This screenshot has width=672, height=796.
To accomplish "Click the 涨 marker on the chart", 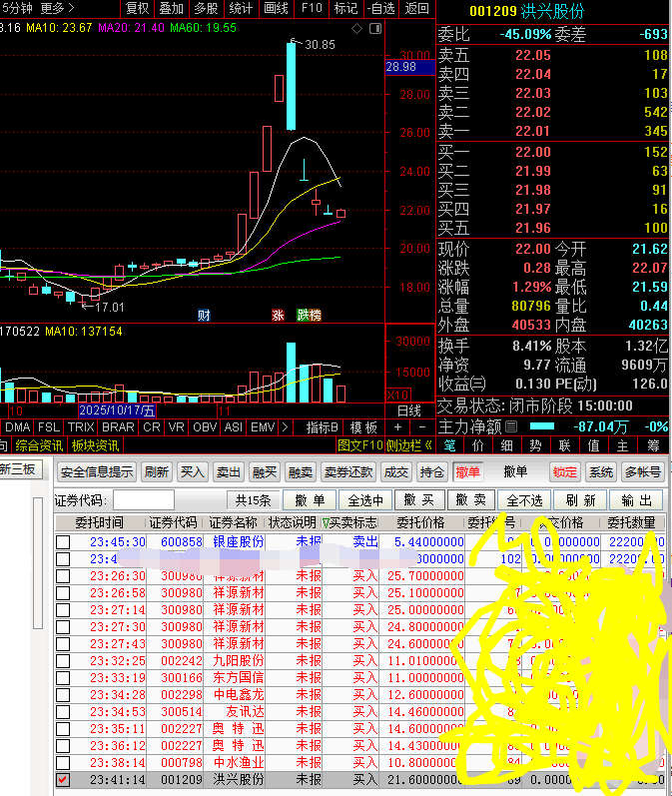I will tap(278, 316).
